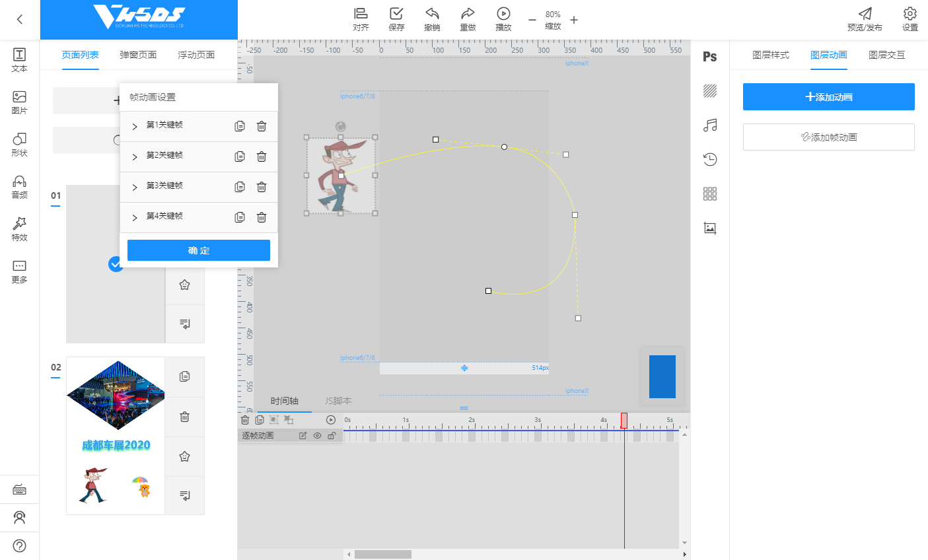Click 重做 redo button
928x560 pixels.
click(x=468, y=19)
